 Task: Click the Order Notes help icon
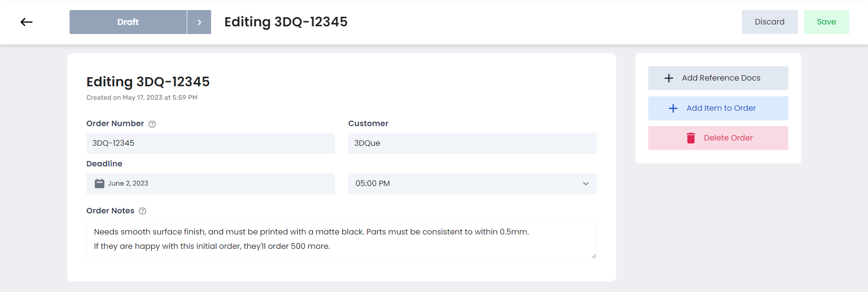pos(143,211)
